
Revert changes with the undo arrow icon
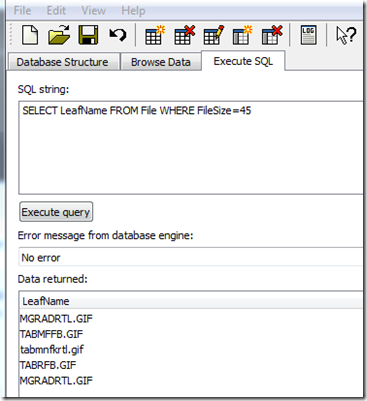tap(118, 35)
